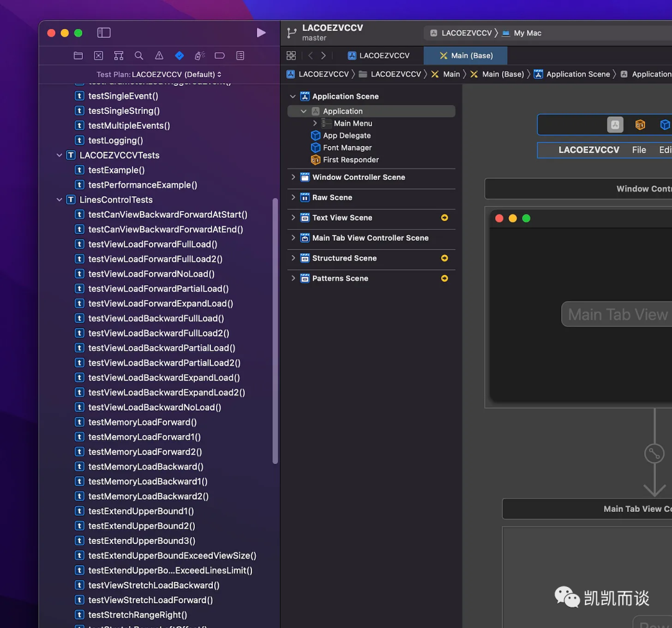672x628 pixels.
Task: Expand the Main Menu item
Action: coord(315,123)
